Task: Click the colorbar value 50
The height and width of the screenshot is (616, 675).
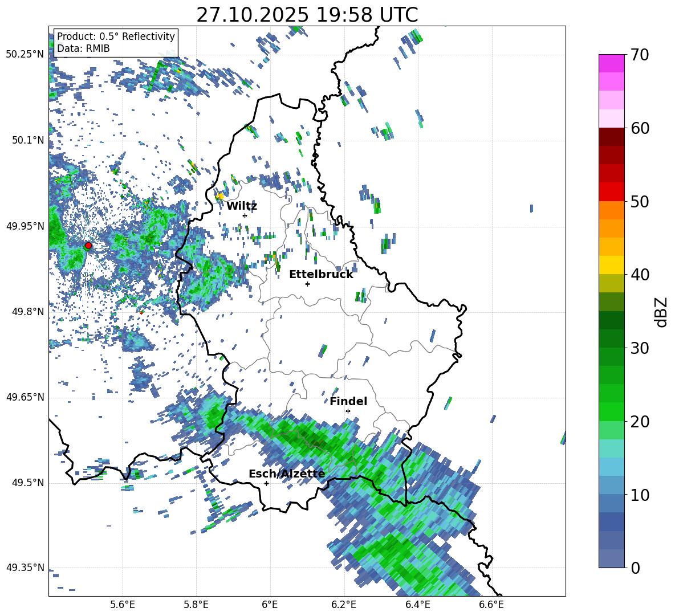Action: point(640,202)
